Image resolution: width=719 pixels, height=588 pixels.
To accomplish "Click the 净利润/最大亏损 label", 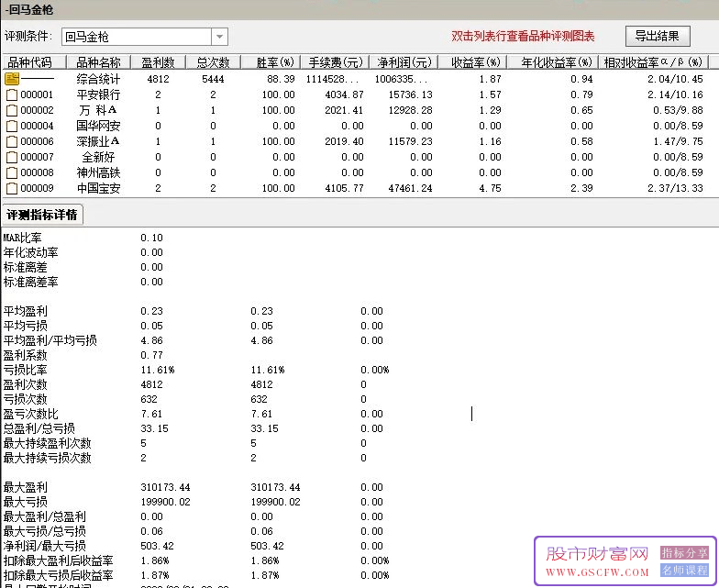I will (44, 546).
